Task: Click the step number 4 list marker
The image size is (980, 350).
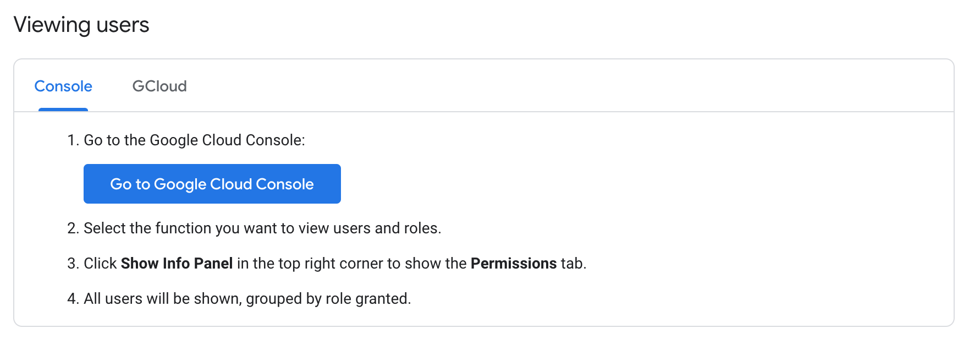Action: (x=73, y=299)
